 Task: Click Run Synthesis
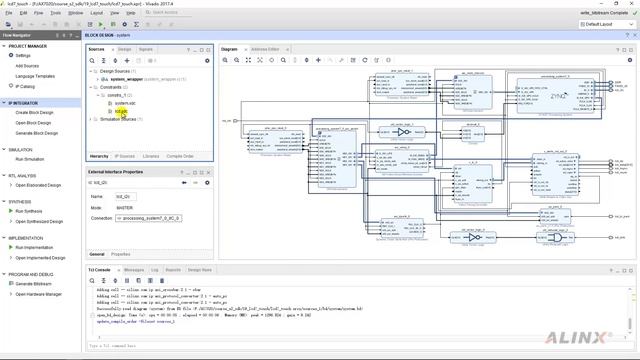coord(29,211)
